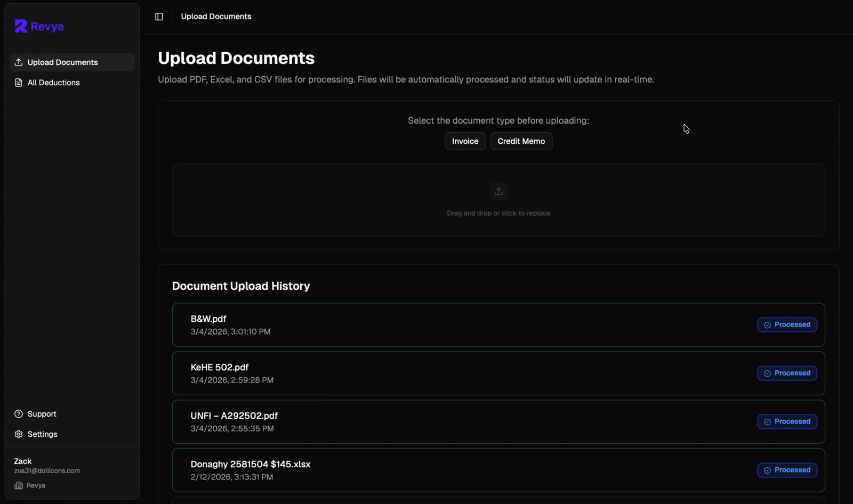Toggle the Invoice document type
Image resolution: width=853 pixels, height=504 pixels.
[x=464, y=141]
